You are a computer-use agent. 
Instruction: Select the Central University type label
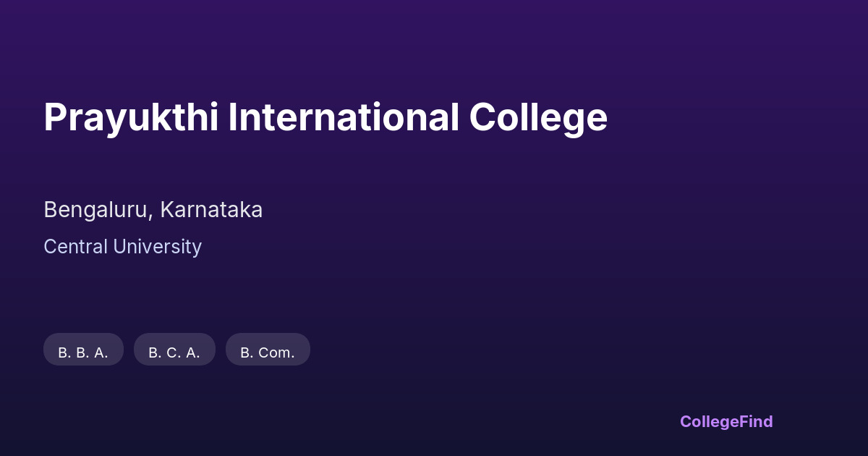(x=122, y=247)
